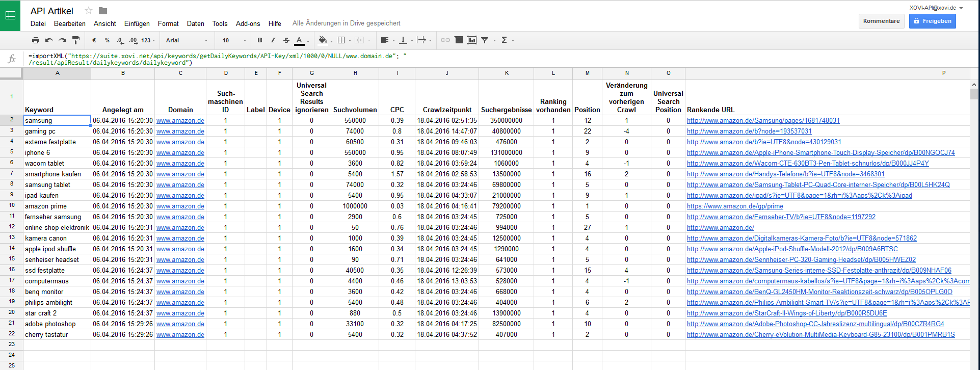
Task: Open the amazon.de/gp/prime link
Action: coord(735,206)
